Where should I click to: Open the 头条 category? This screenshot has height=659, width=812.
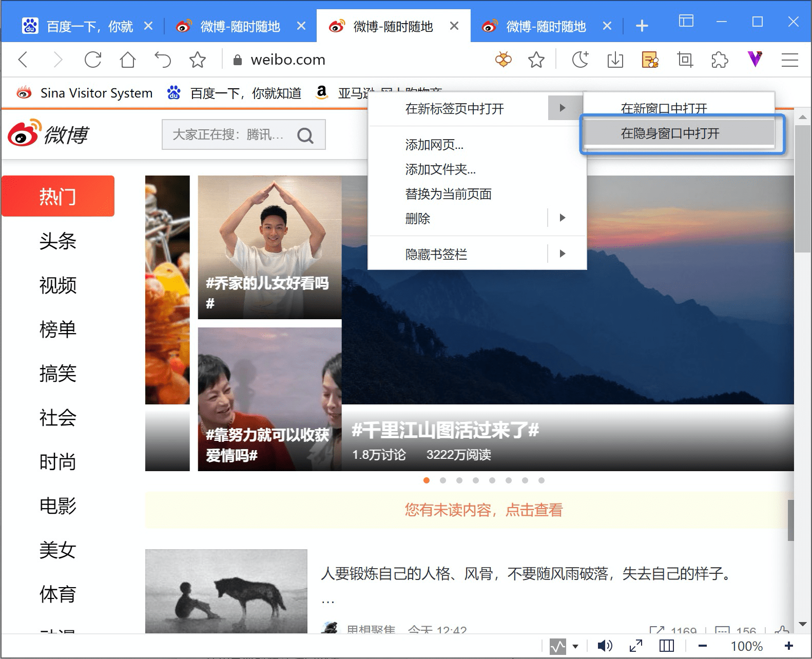pos(58,241)
